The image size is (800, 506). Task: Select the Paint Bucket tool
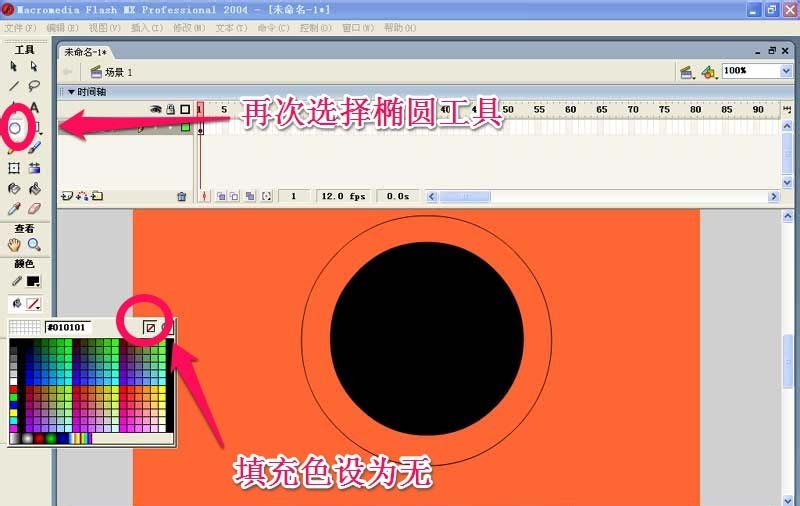(x=34, y=189)
